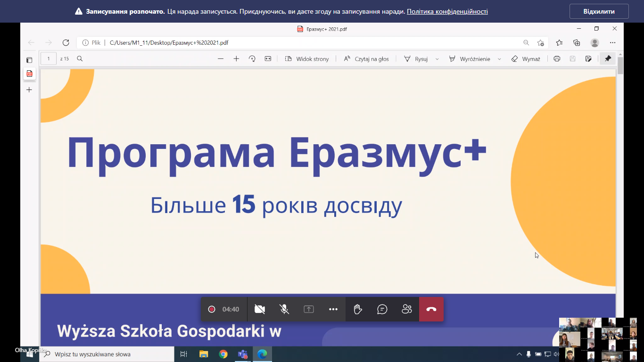
Task: Open the browser Settings and more menu
Action: click(x=613, y=42)
